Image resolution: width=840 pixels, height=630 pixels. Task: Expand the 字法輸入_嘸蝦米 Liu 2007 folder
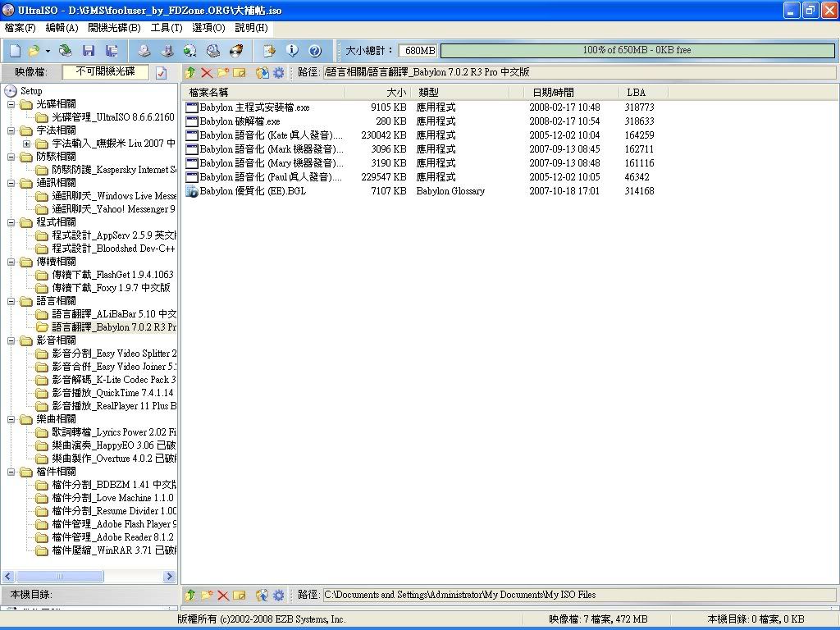(x=27, y=144)
